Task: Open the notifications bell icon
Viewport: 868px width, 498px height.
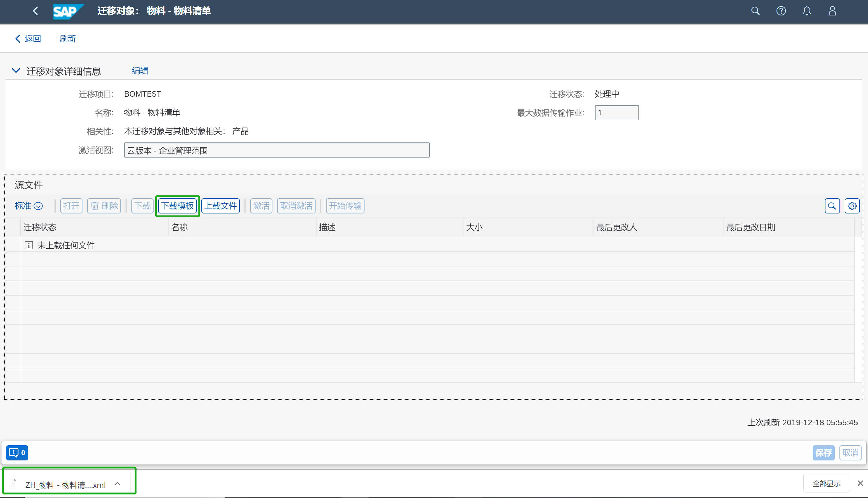Action: [807, 11]
